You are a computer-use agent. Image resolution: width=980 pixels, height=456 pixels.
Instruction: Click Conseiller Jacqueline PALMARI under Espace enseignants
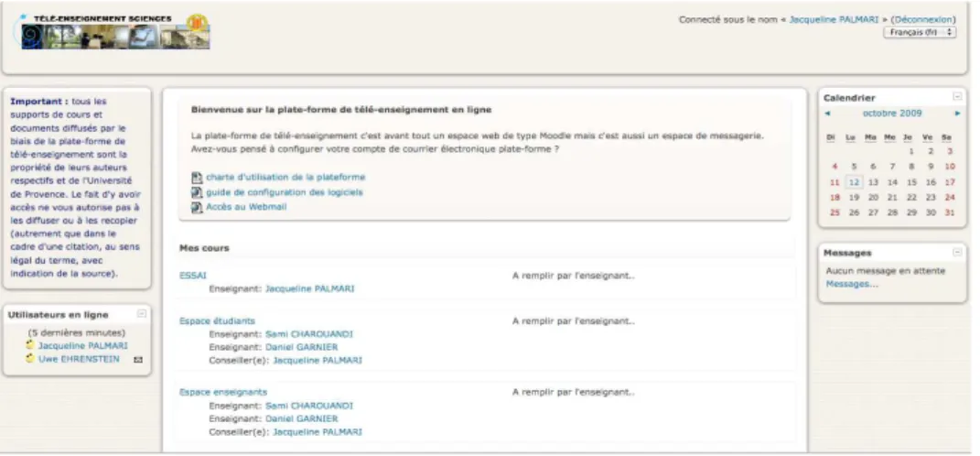coord(317,431)
